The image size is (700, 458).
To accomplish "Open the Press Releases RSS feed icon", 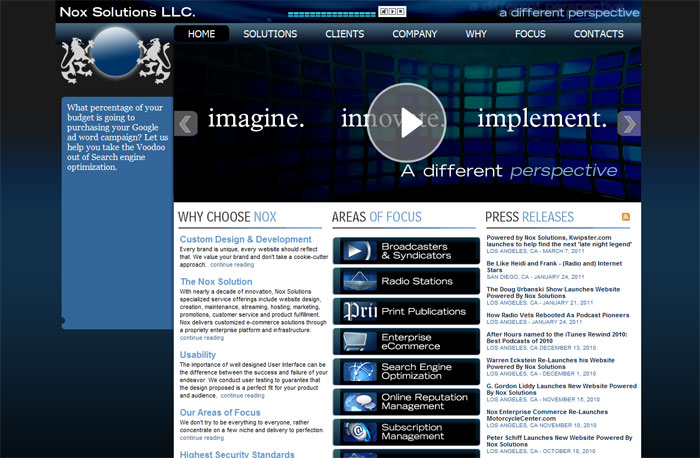I will 626,217.
